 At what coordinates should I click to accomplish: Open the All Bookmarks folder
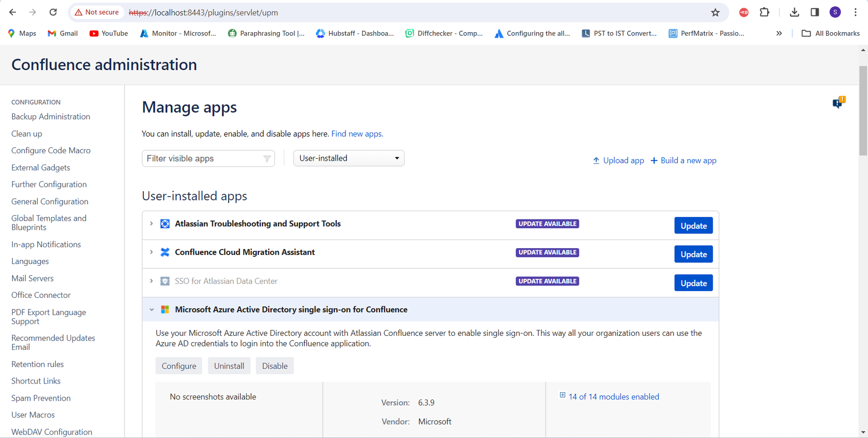pos(831,33)
